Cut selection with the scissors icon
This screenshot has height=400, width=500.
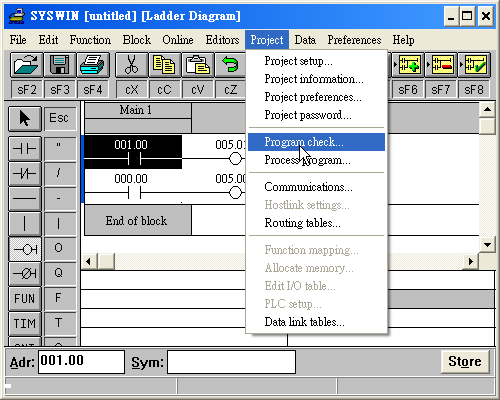point(132,64)
